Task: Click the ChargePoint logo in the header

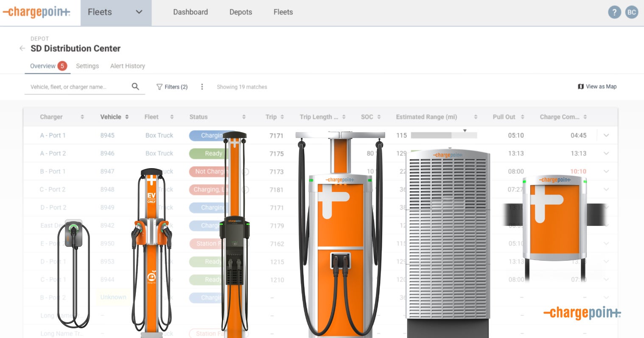Action: click(36, 12)
